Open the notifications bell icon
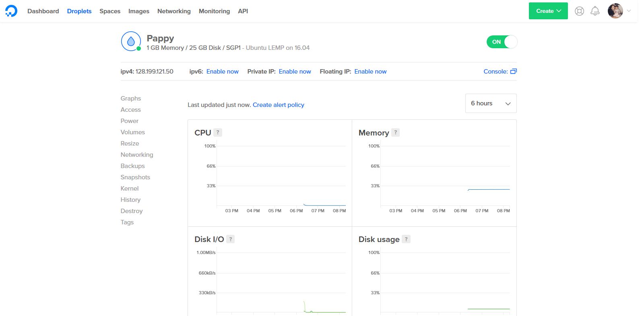The image size is (644, 316). [595, 11]
